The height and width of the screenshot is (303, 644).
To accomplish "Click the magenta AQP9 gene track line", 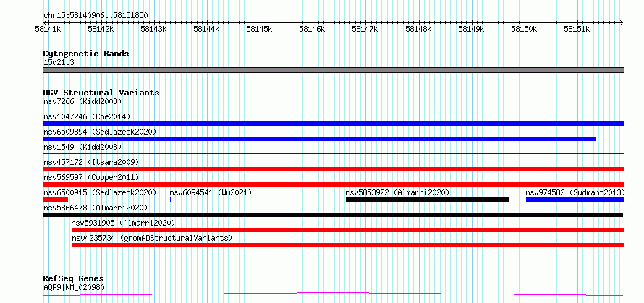I will (333, 294).
